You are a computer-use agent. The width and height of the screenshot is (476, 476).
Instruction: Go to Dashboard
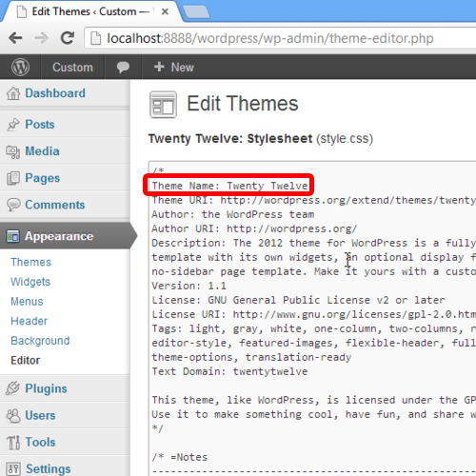point(55,93)
